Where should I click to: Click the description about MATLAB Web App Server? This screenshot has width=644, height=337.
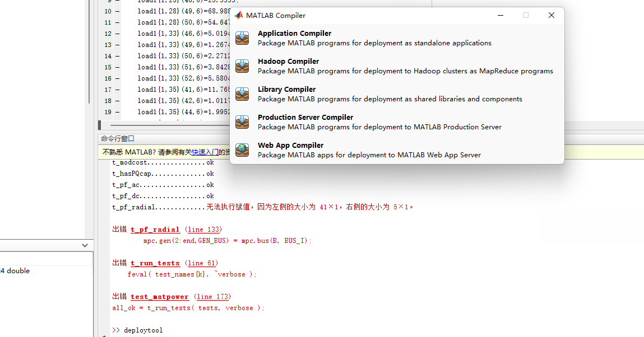coord(369,155)
